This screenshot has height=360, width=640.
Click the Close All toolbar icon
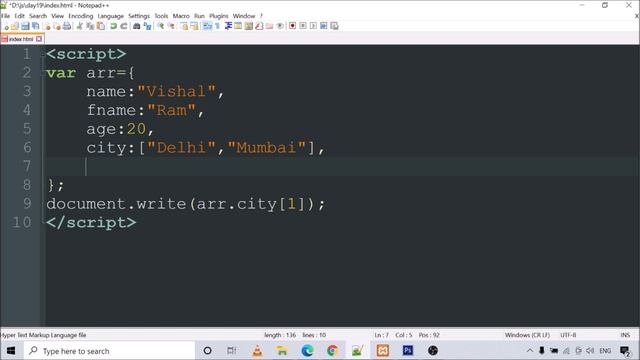pos(57,26)
